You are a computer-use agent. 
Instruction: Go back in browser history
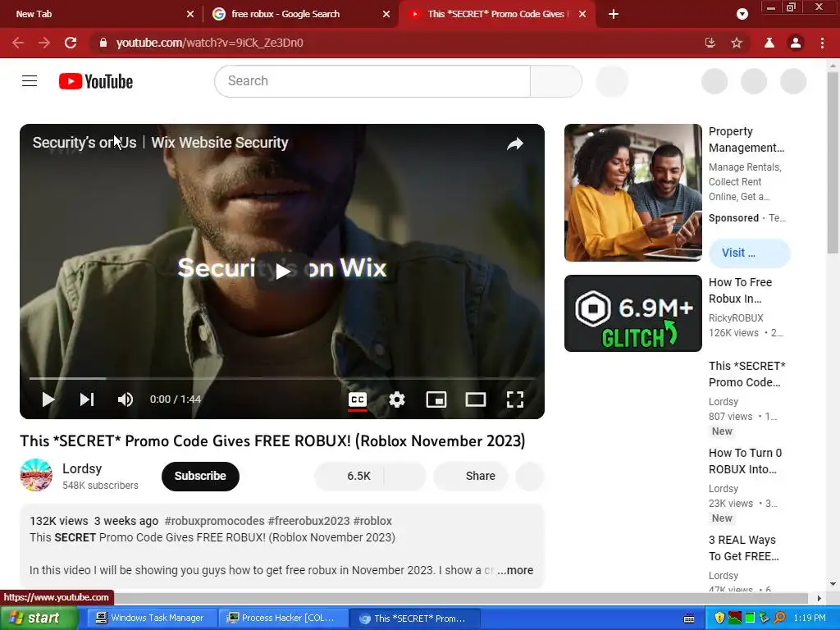pos(18,43)
